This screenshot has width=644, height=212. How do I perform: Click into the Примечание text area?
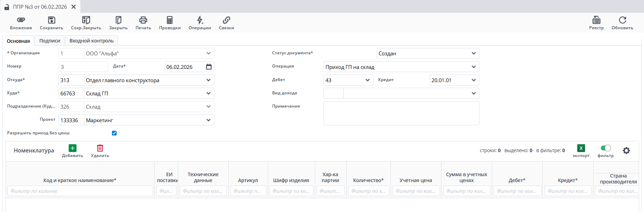pyautogui.click(x=401, y=113)
